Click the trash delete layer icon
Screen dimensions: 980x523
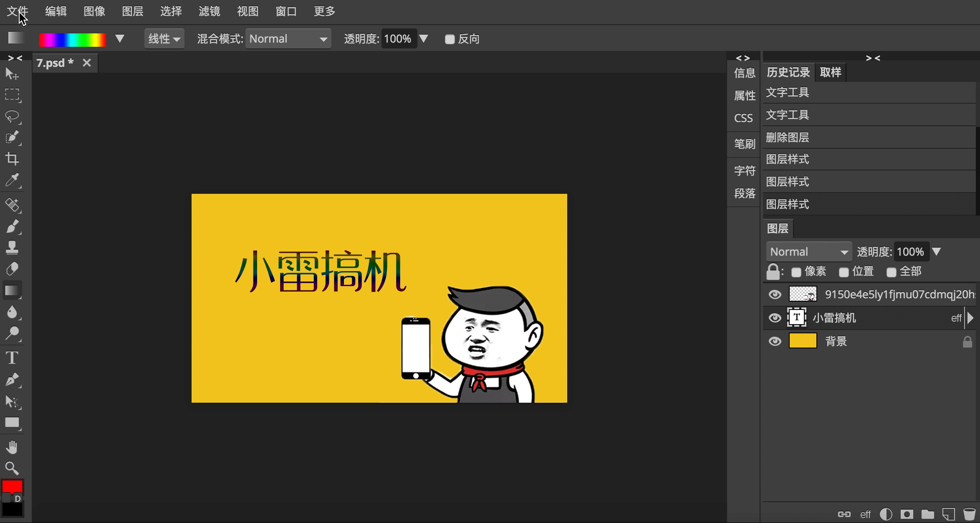click(x=969, y=514)
